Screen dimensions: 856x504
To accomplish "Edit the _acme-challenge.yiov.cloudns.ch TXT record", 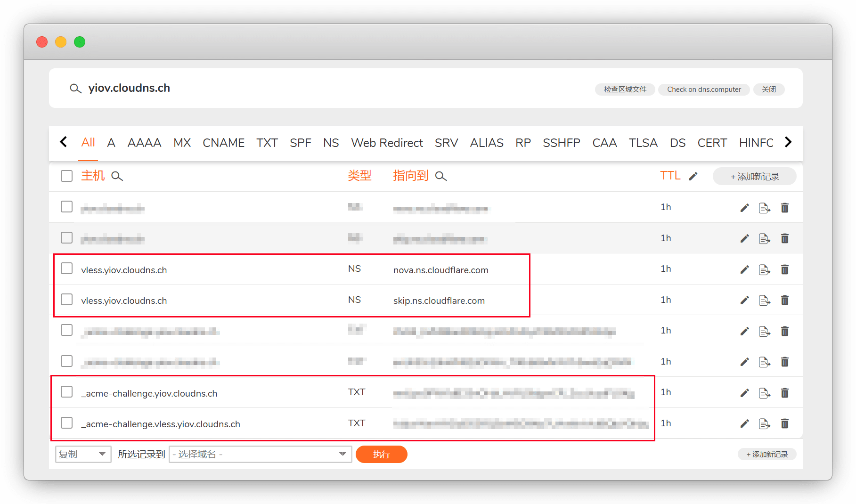I will click(x=744, y=393).
